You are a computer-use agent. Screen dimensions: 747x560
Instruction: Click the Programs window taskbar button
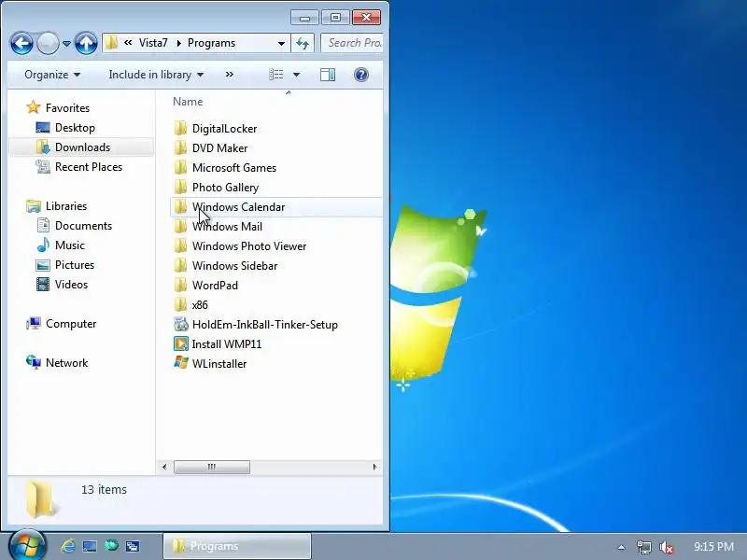(237, 546)
